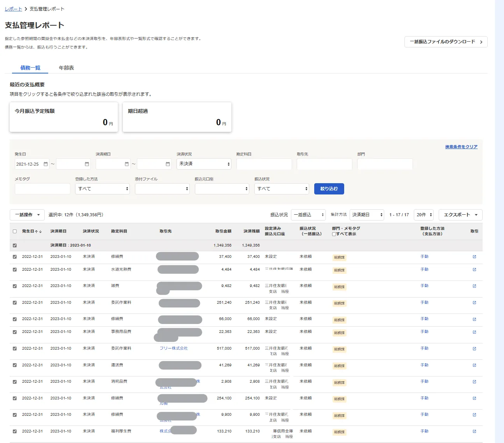Change rows per page 20件 dropdown

click(423, 215)
